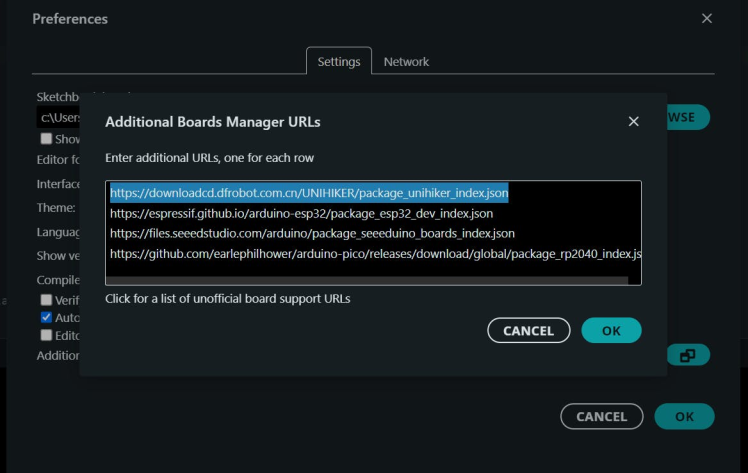The image size is (748, 473).
Task: Select the Settings tab
Action: (338, 61)
